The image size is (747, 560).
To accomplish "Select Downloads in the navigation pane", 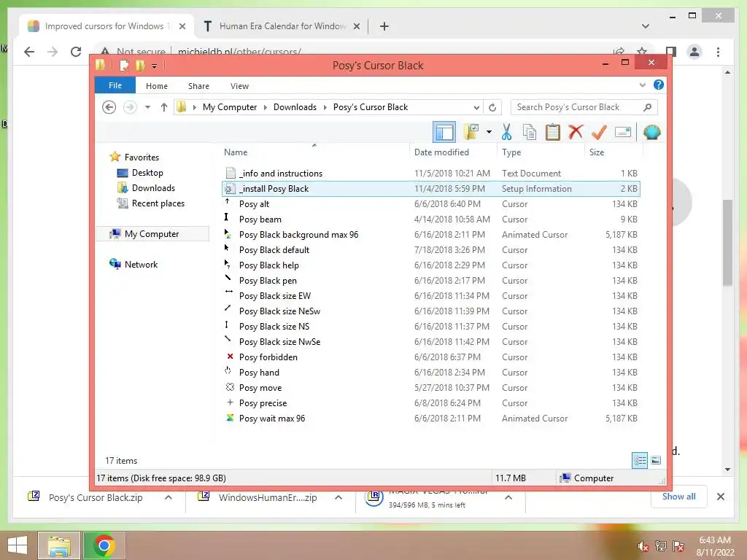I will (153, 188).
